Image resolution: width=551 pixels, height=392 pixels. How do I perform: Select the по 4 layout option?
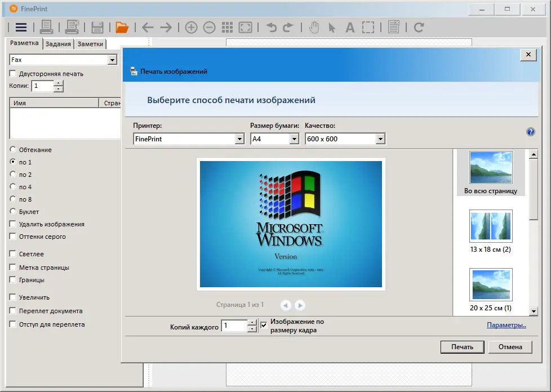pyautogui.click(x=13, y=186)
